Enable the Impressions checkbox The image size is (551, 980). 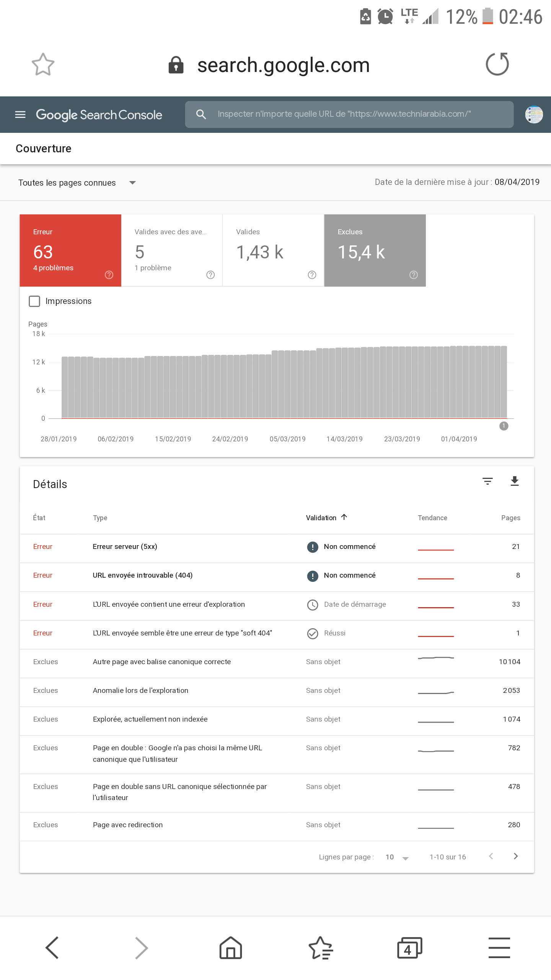pyautogui.click(x=34, y=301)
